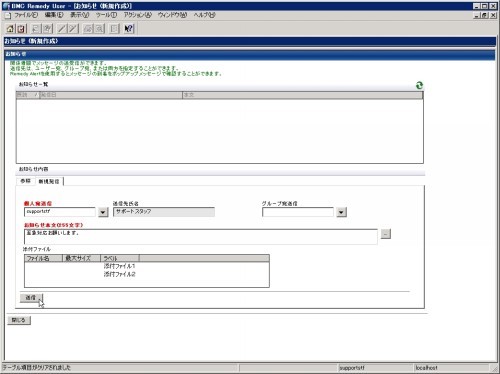Click the ラベル column header

[x=120, y=258]
